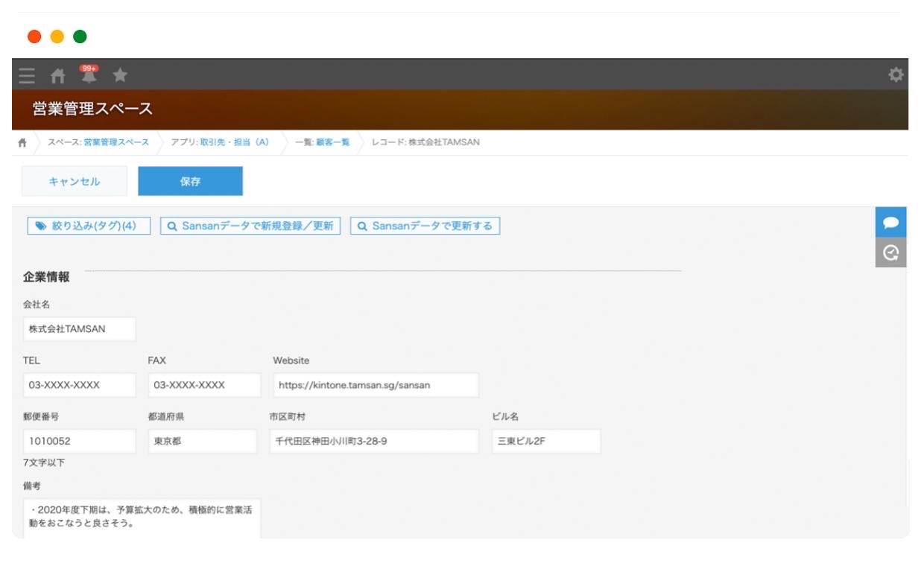Click the red window close dot
924x566 pixels.
34,36
